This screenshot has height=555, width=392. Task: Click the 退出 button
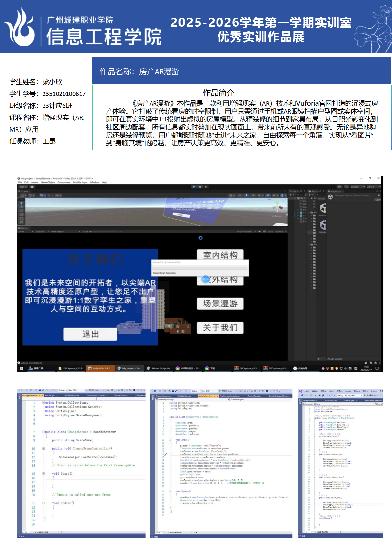[90, 334]
